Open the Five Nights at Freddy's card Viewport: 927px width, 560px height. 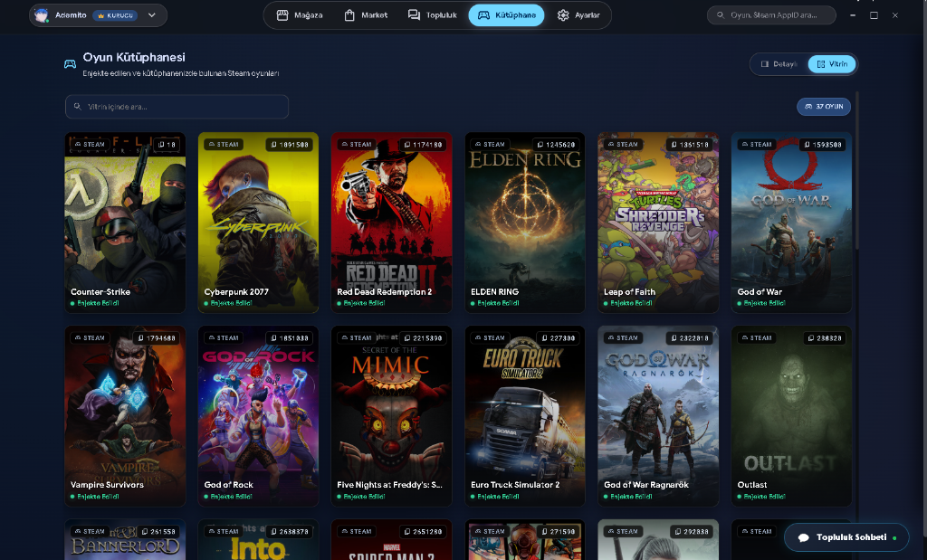[391, 416]
